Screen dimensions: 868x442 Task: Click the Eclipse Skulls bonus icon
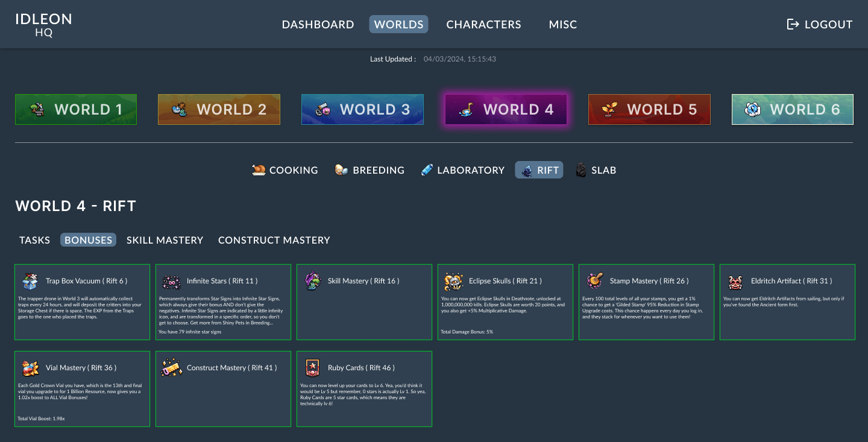tap(453, 282)
